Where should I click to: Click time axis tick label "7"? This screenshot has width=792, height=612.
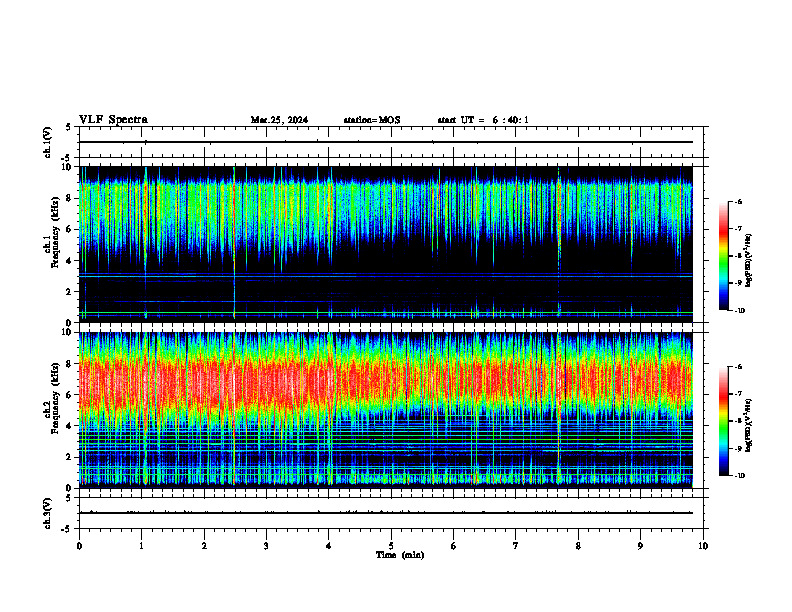click(516, 546)
